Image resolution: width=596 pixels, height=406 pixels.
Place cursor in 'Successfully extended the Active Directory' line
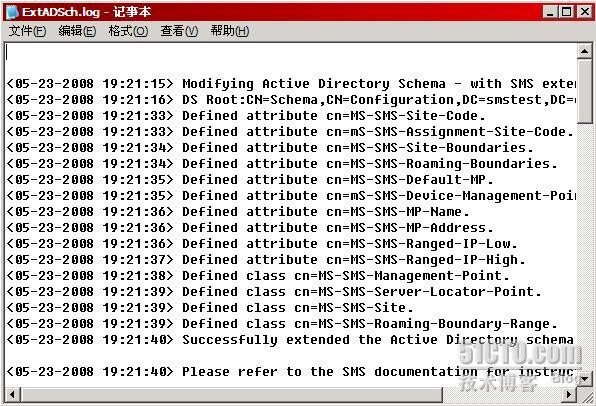point(290,339)
